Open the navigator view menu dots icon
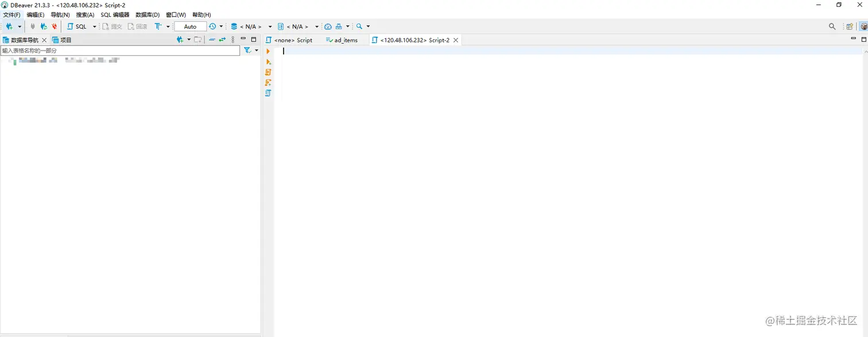 click(232, 40)
